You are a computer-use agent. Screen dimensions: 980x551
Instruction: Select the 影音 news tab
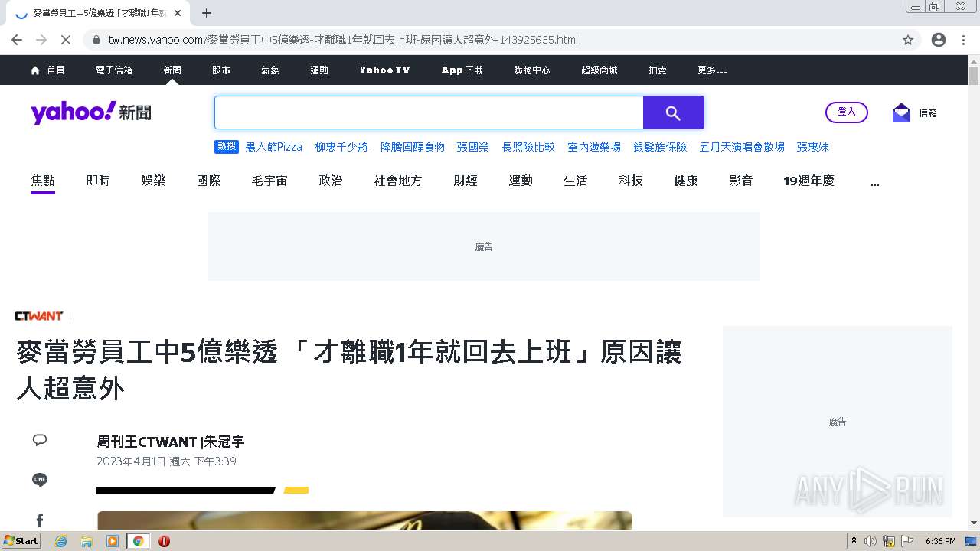[741, 181]
